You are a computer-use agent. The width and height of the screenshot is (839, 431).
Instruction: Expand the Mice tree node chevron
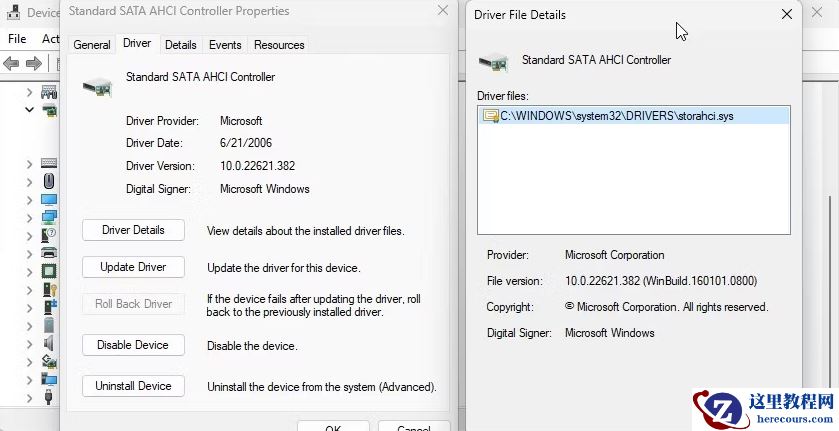[x=29, y=182]
